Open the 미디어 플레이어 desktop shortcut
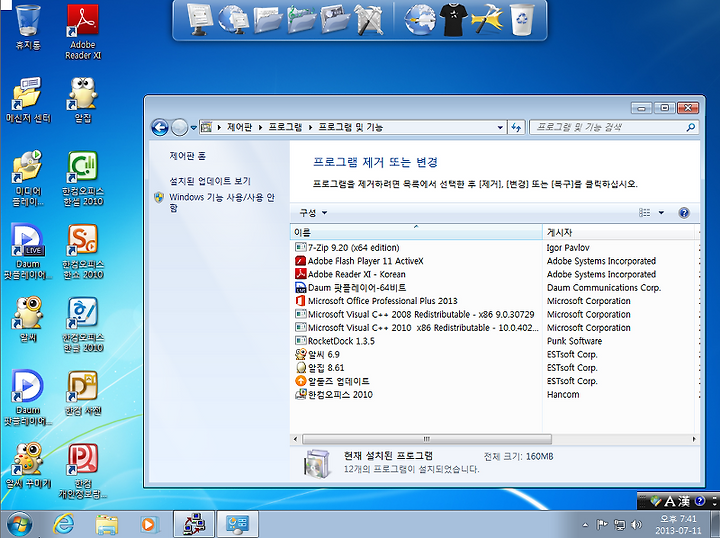 [28, 178]
